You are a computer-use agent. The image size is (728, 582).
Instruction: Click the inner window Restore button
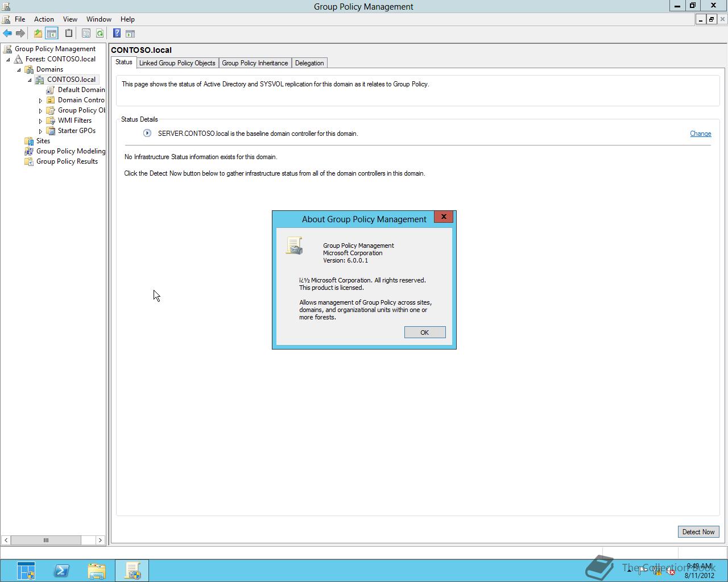pyautogui.click(x=712, y=19)
